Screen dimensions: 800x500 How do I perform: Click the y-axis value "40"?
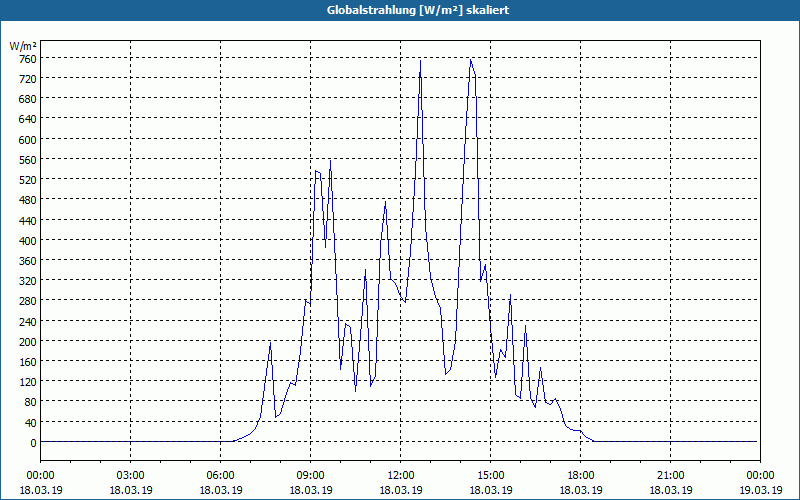[31, 423]
